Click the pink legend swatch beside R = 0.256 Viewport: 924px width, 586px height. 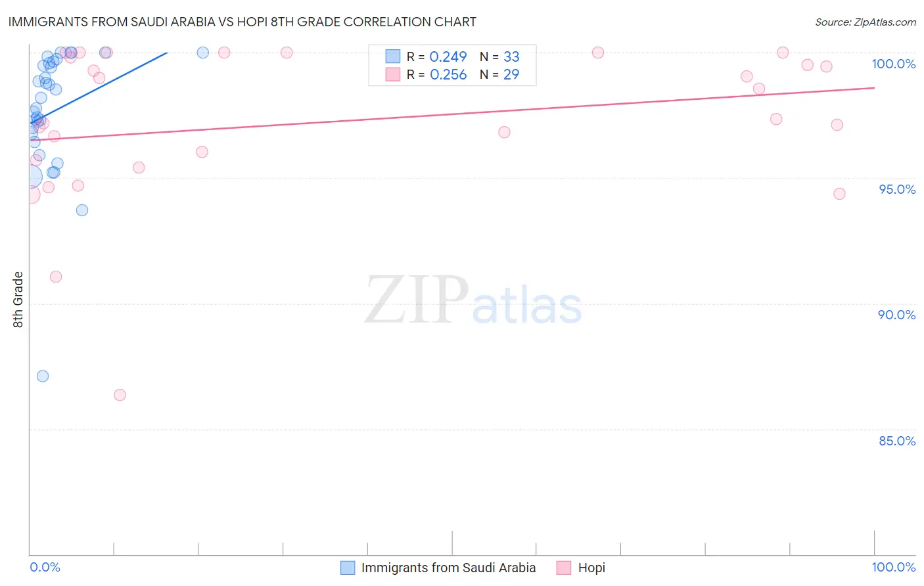tap(392, 74)
